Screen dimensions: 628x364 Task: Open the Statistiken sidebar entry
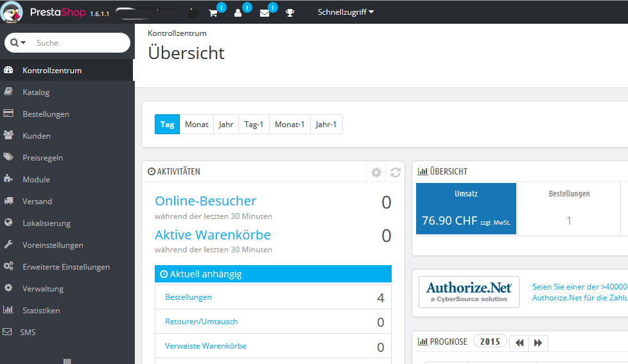click(41, 311)
